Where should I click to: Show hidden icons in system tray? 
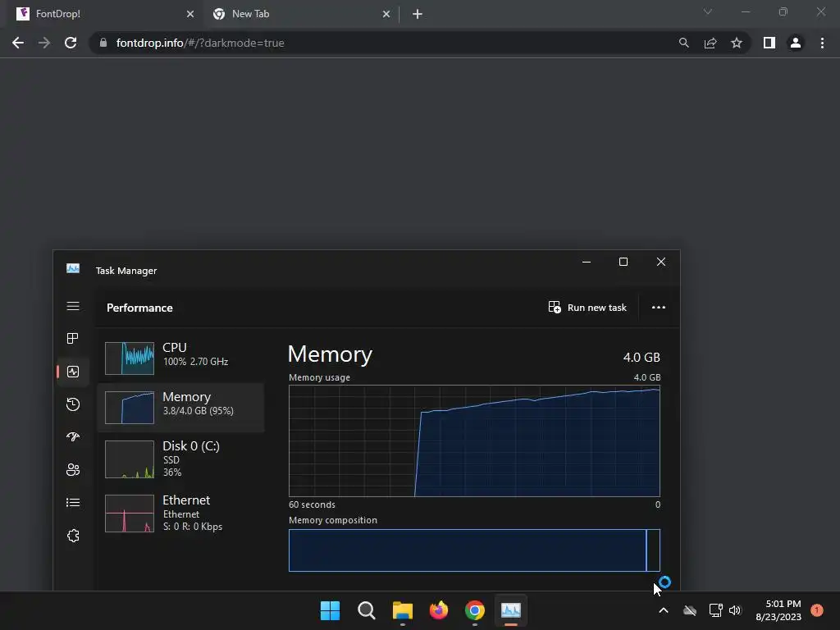pos(663,610)
